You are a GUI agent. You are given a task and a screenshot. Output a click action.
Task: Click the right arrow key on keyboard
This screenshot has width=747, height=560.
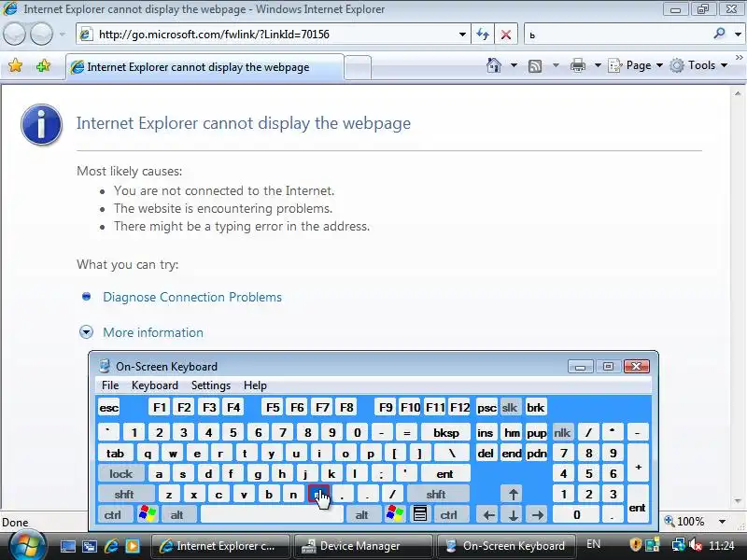(538, 515)
